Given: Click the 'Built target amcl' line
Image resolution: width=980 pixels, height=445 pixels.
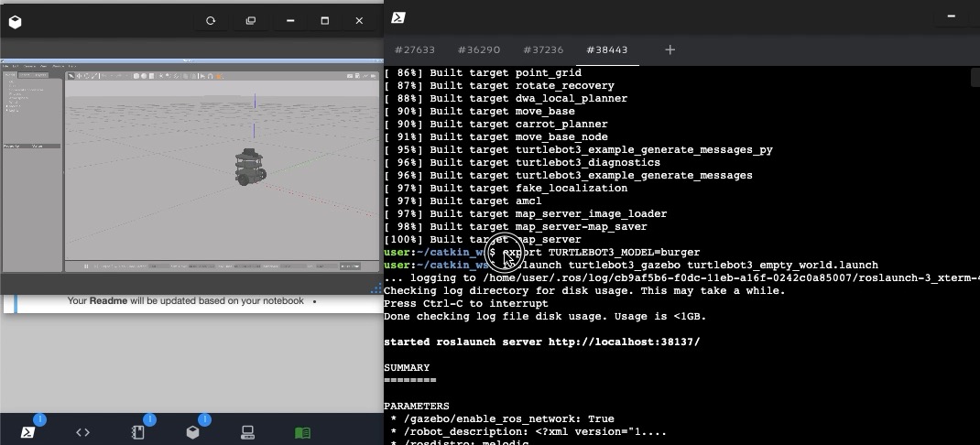Looking at the screenshot, I should (x=463, y=201).
